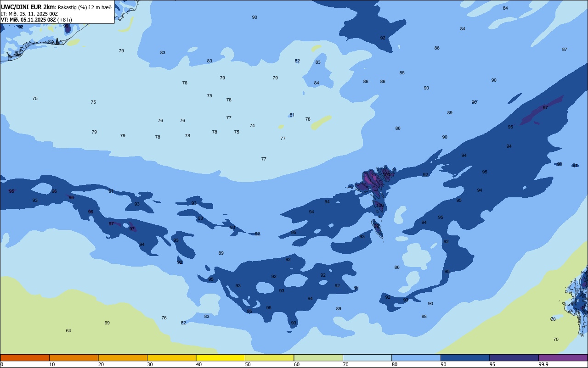The width and height of the screenshot is (588, 368).
Task: Select the map value 74
Action: pyautogui.click(x=252, y=126)
